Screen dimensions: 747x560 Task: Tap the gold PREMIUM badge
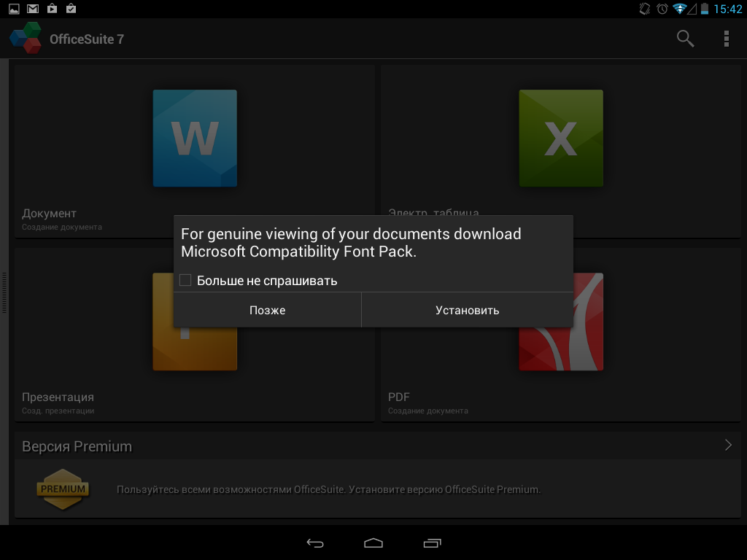coord(63,489)
